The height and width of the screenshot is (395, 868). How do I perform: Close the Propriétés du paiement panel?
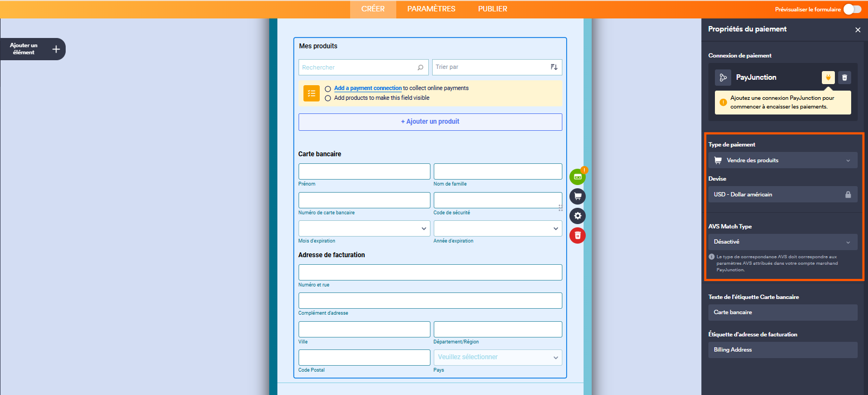858,30
